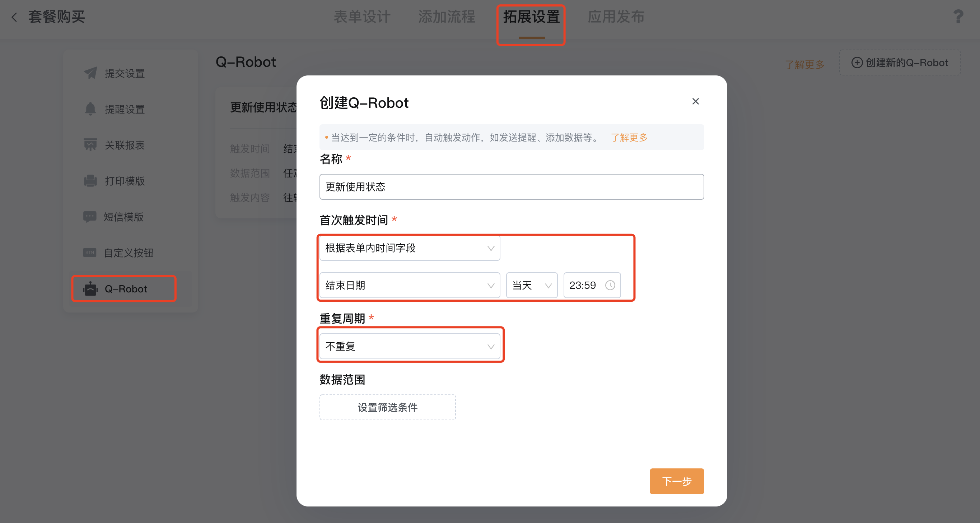980x523 pixels.
Task: Click the robot icon for Q-Robot
Action: pyautogui.click(x=90, y=288)
